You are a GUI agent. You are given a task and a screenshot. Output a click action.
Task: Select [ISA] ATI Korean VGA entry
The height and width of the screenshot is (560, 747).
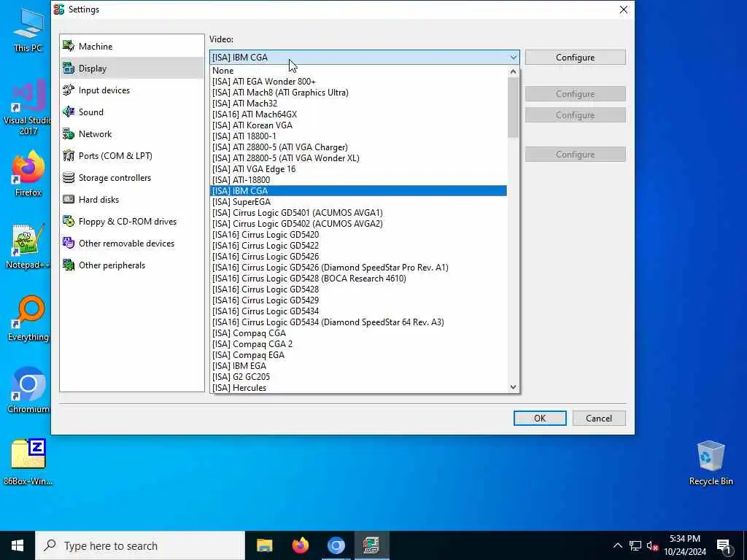click(358, 125)
